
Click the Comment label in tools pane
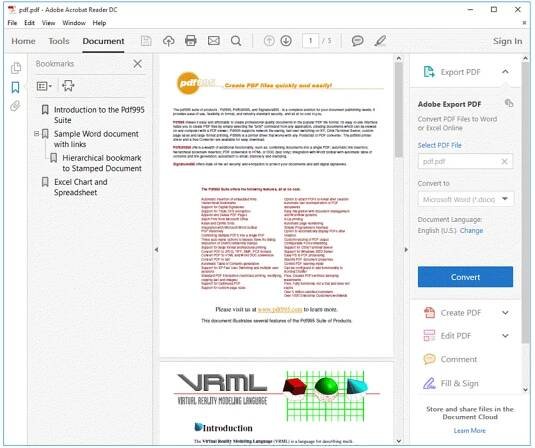pyautogui.click(x=459, y=359)
